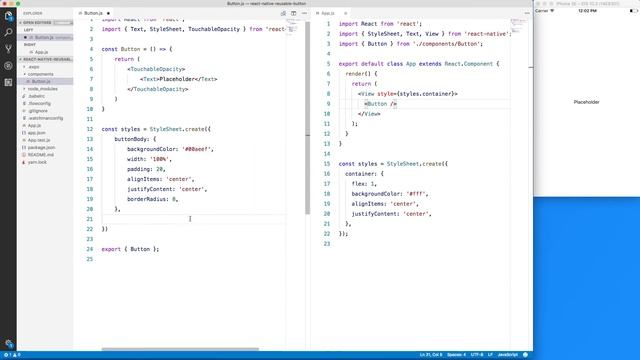
Task: Open the .flowconfig file
Action: point(39,104)
